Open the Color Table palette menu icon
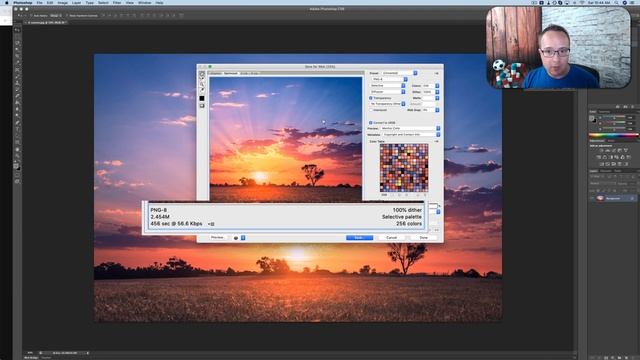 436,141
